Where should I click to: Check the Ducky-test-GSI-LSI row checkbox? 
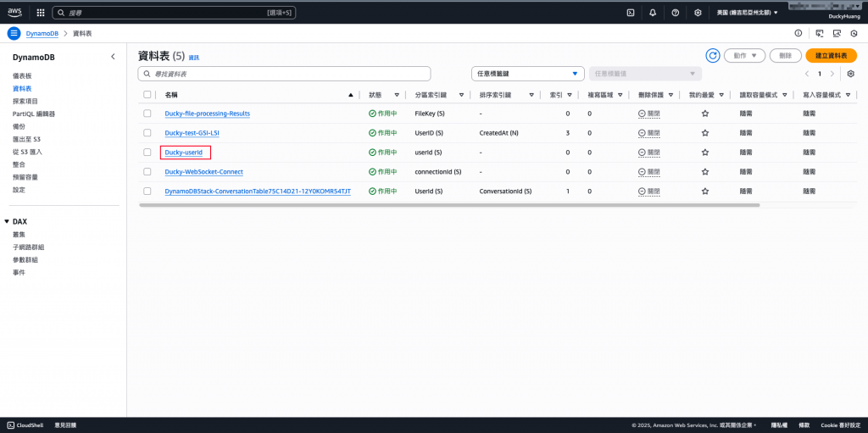tap(147, 133)
